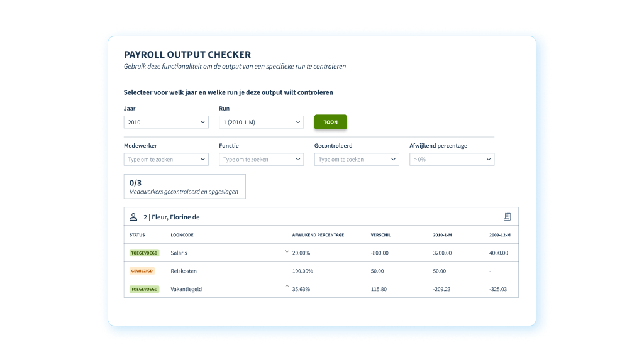Viewport: 644px width, 362px height.
Task: Click the 0/3 medewerkers gecontroleerd counter
Action: (186, 186)
